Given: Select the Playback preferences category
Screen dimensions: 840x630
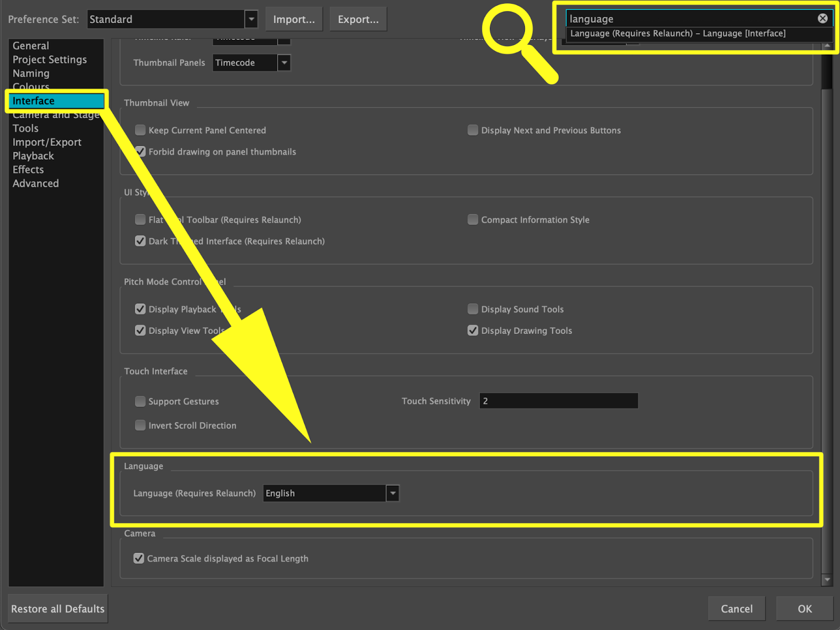Looking at the screenshot, I should click(33, 156).
